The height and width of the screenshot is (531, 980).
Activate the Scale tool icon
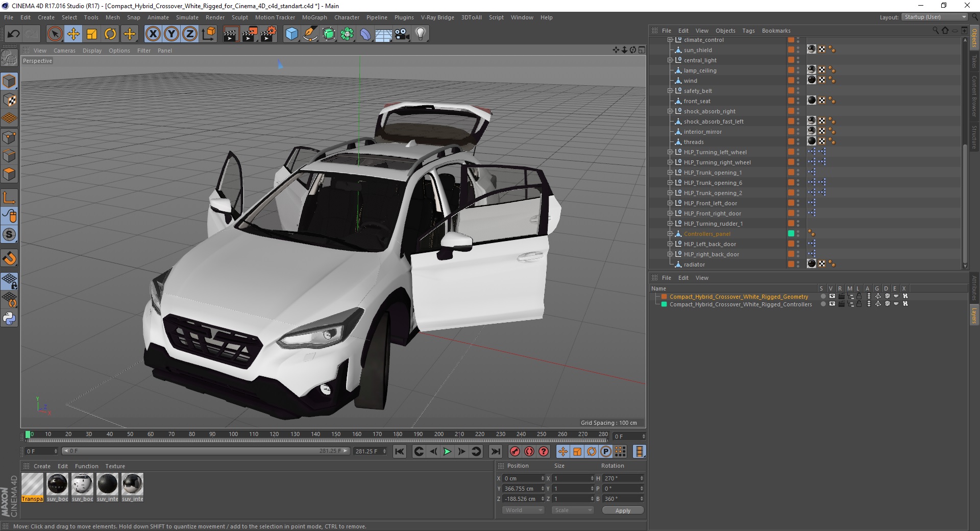(x=92, y=34)
